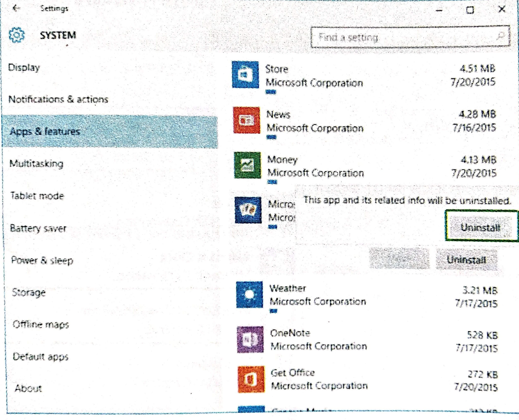519x420 pixels.
Task: Click the Get Office app icon
Action: click(x=251, y=379)
